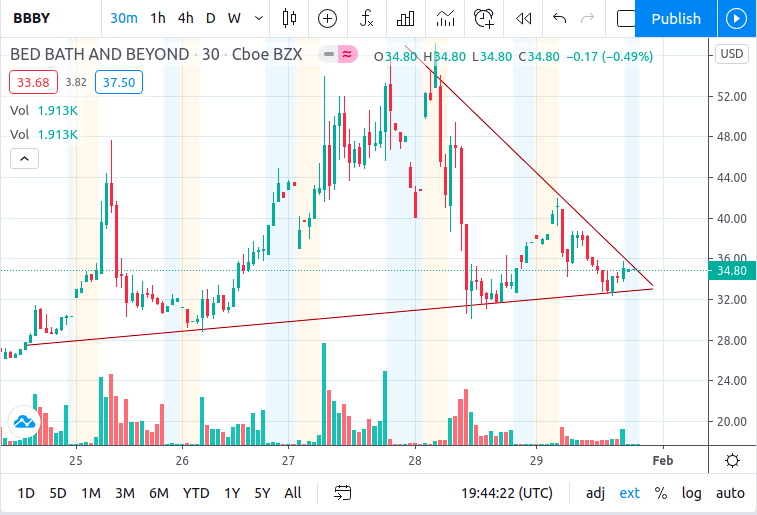Click the 52.00 price axis label
The width and height of the screenshot is (757, 515).
tap(732, 97)
